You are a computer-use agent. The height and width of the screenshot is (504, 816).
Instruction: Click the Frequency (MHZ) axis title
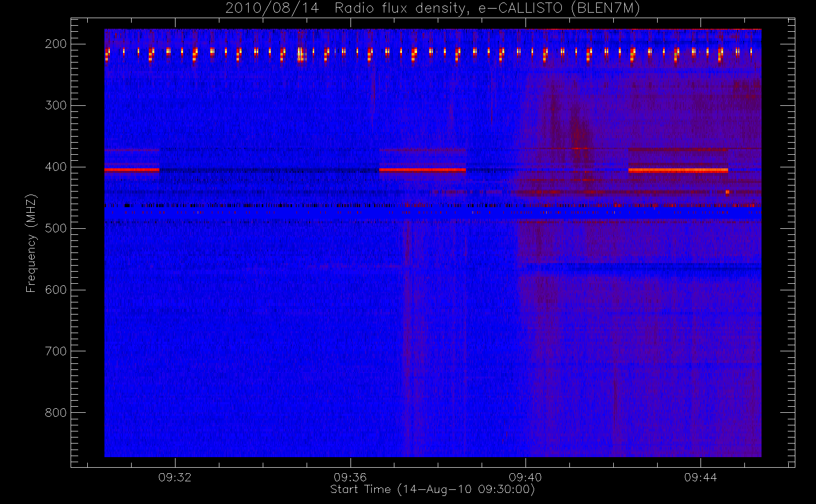pyautogui.click(x=31, y=243)
